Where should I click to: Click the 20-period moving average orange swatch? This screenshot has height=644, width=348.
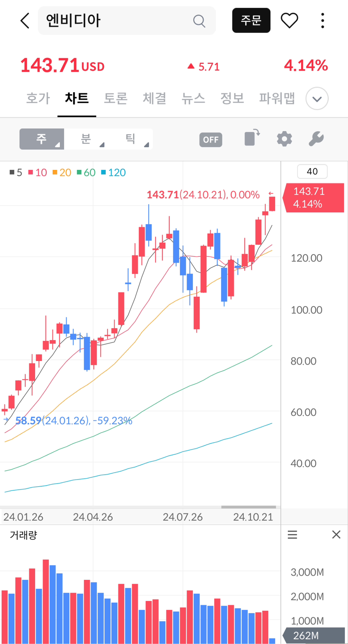(x=55, y=172)
